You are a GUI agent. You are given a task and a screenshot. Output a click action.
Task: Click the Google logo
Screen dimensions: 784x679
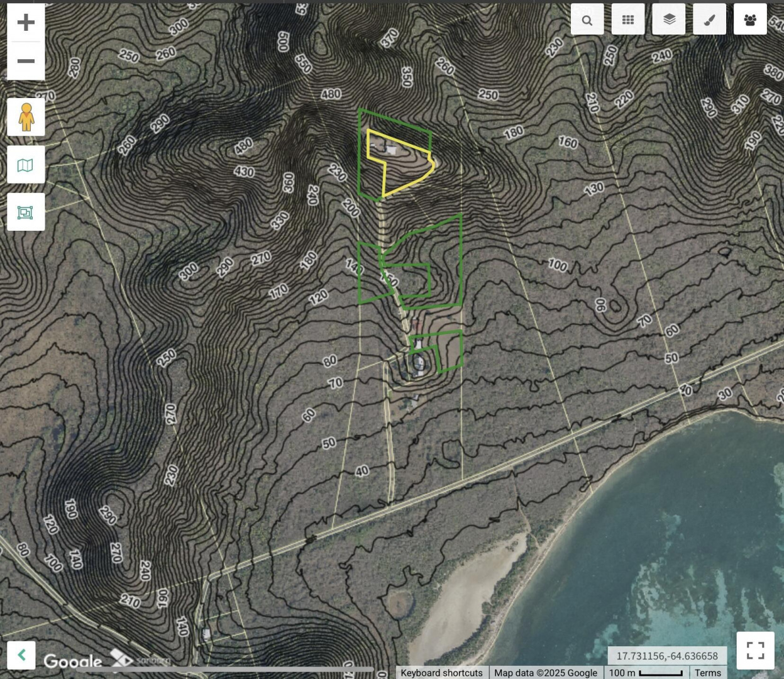coord(72,661)
